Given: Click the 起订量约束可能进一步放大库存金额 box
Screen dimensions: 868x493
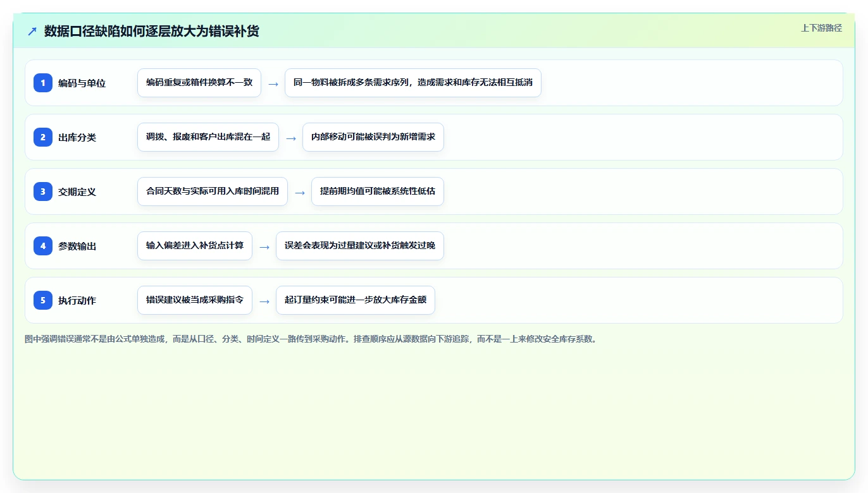Looking at the screenshot, I should (356, 300).
